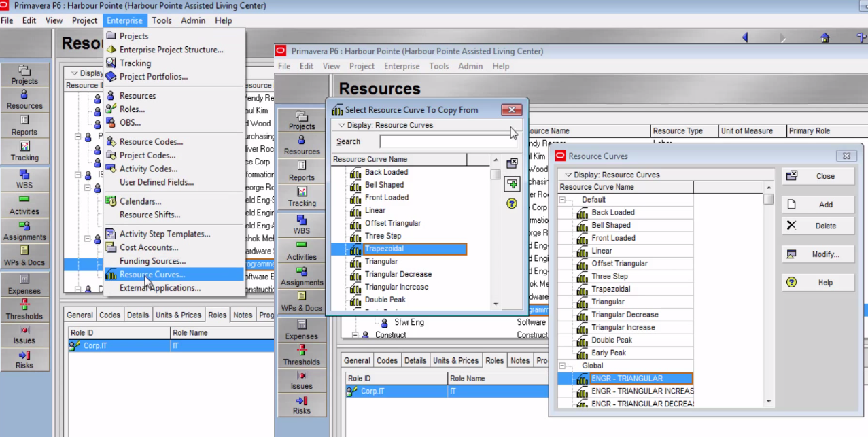Screen dimensions: 868x437
Task: Click the Expenses sidebar icon
Action: click(25, 283)
